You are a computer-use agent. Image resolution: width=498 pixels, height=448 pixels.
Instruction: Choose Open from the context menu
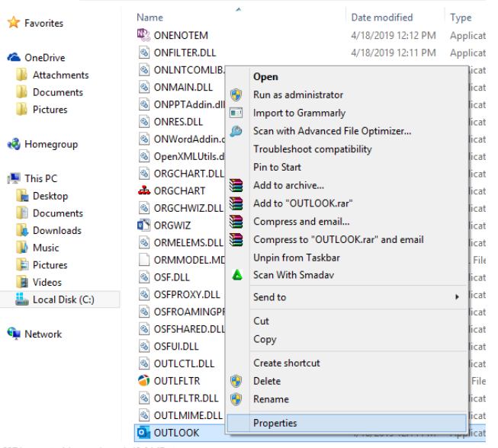pos(265,77)
